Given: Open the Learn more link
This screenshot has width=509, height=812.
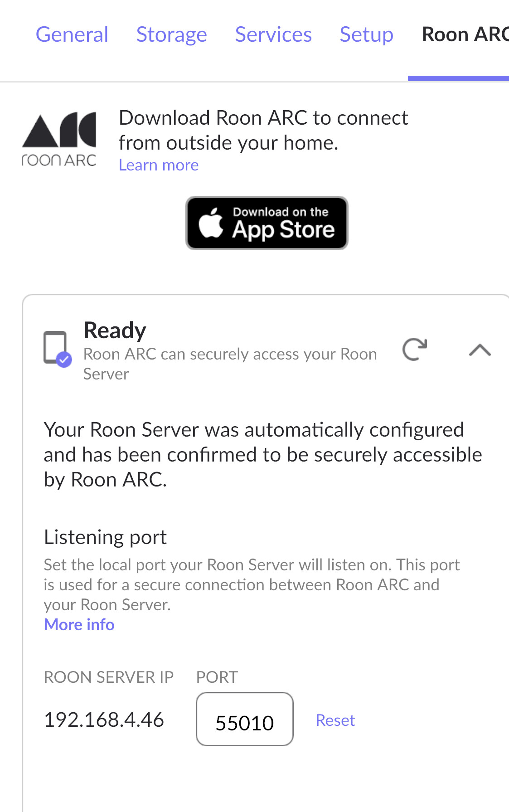Looking at the screenshot, I should pos(158,165).
